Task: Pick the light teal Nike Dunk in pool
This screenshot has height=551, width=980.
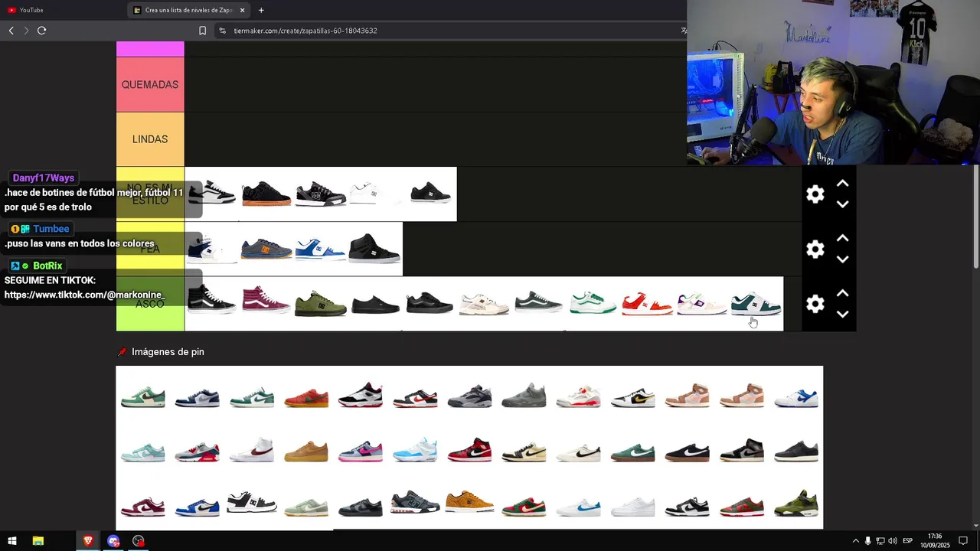Action: coord(143,452)
